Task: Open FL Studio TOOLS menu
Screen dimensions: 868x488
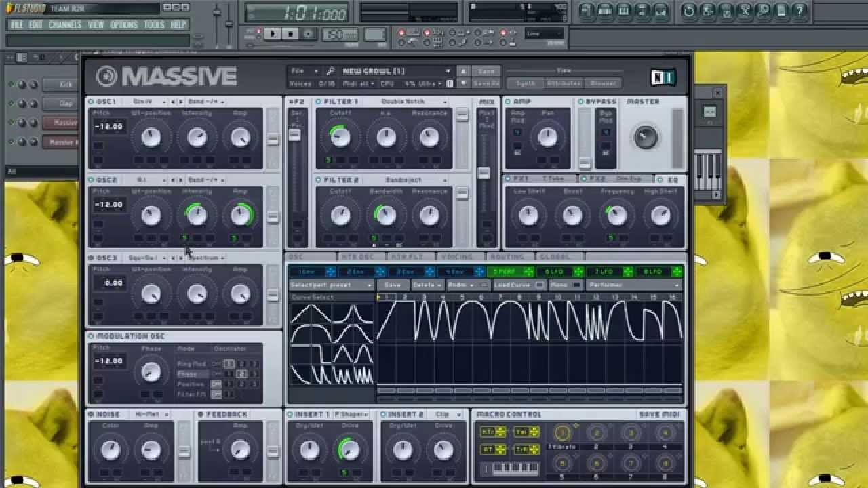Action: tap(154, 25)
